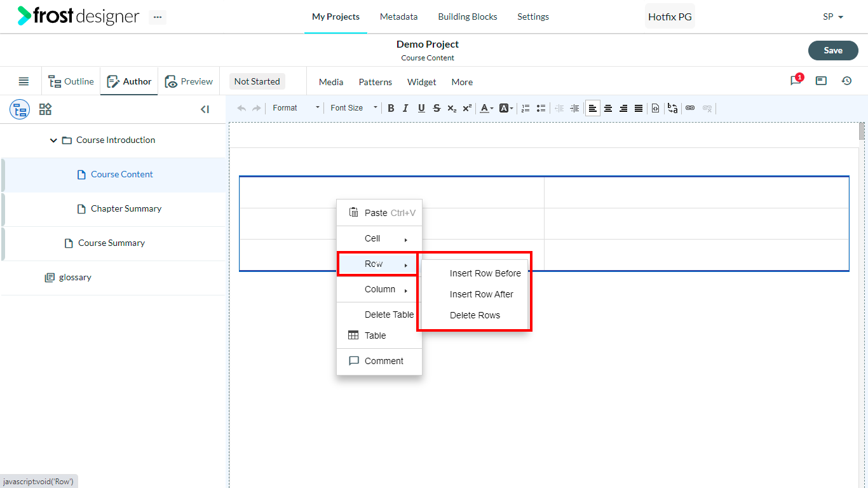Screen dimensions: 868x488
Task: Click the Save button
Action: click(833, 50)
